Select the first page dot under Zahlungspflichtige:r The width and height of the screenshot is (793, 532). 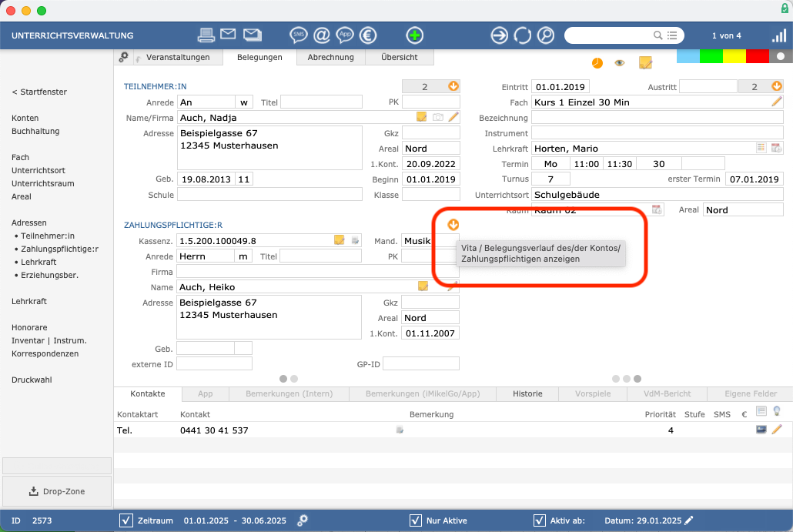tap(283, 379)
